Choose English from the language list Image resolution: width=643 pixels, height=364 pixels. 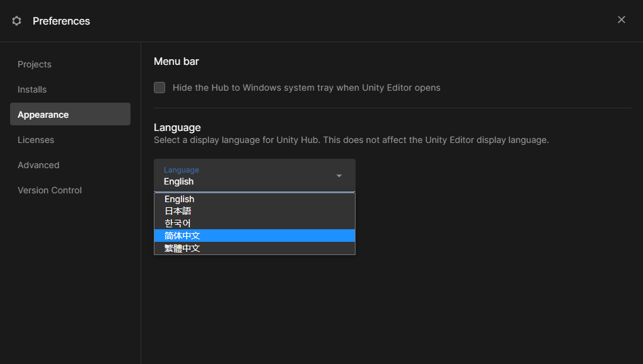point(254,199)
